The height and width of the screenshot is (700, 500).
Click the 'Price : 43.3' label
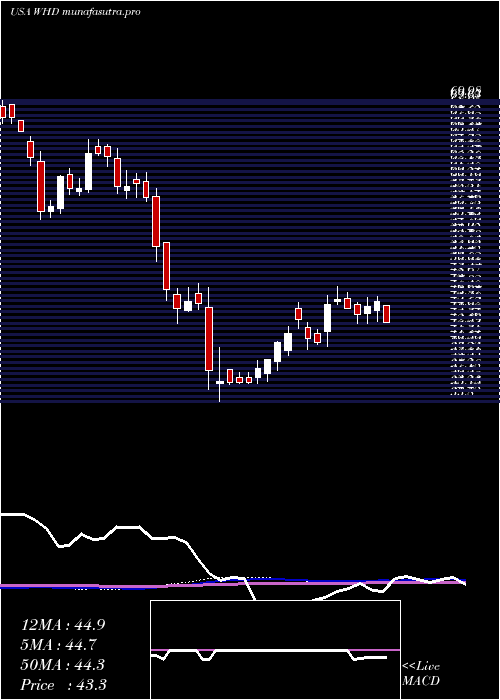coord(63,685)
